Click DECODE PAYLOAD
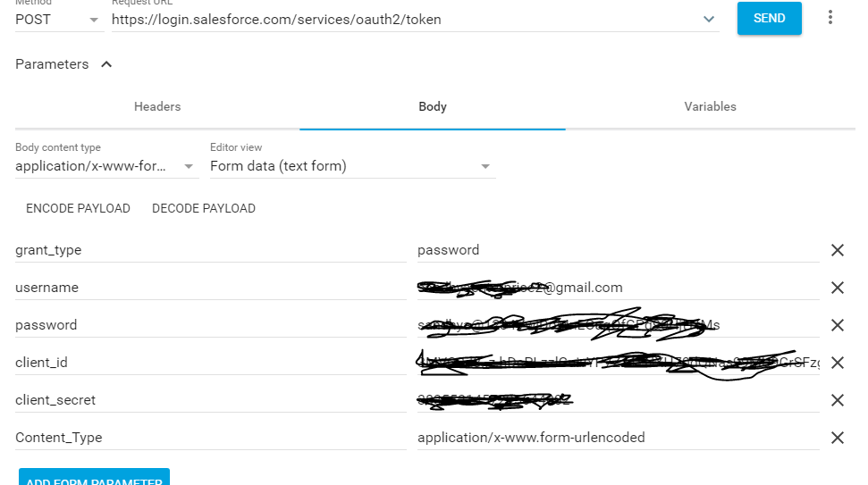Image resolution: width=868 pixels, height=485 pixels. (x=204, y=208)
